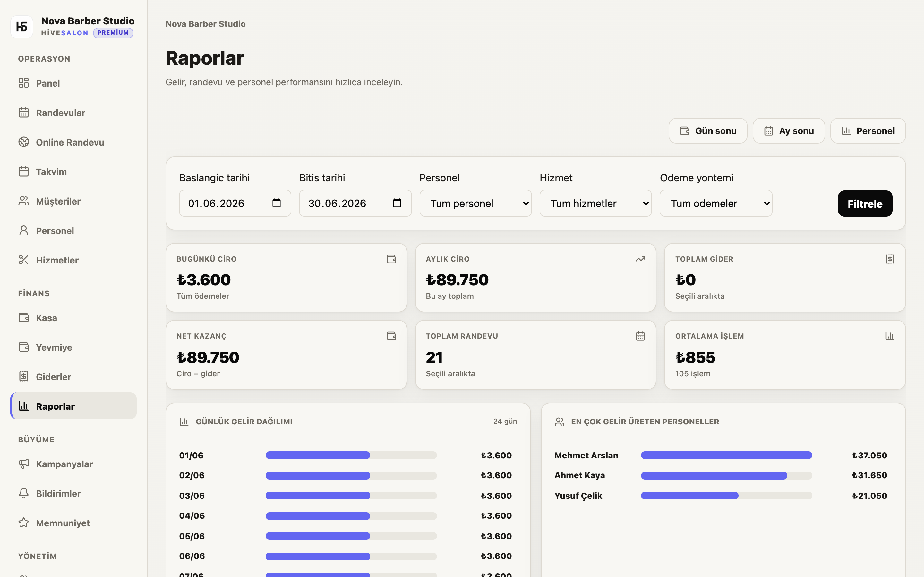The width and height of the screenshot is (924, 577).
Task: Click the Online Randevu globe icon
Action: coord(24,142)
